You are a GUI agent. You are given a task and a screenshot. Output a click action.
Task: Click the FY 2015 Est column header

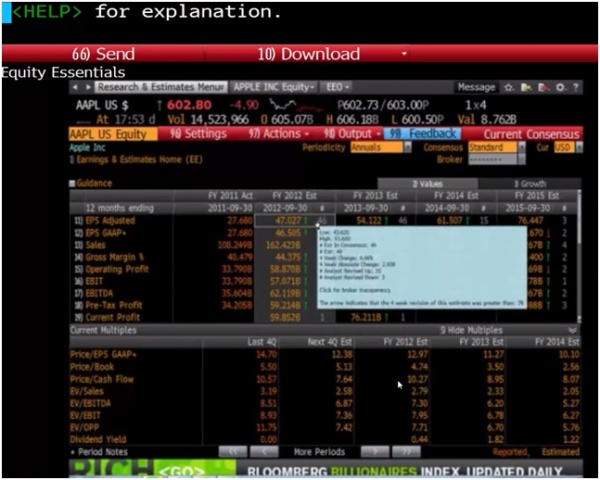point(537,196)
